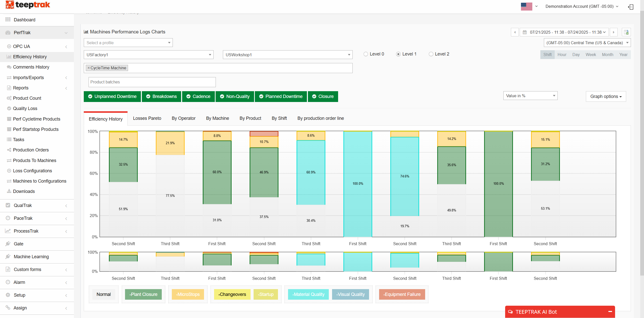
Task: Click the calendar icon in date range
Action: [525, 32]
